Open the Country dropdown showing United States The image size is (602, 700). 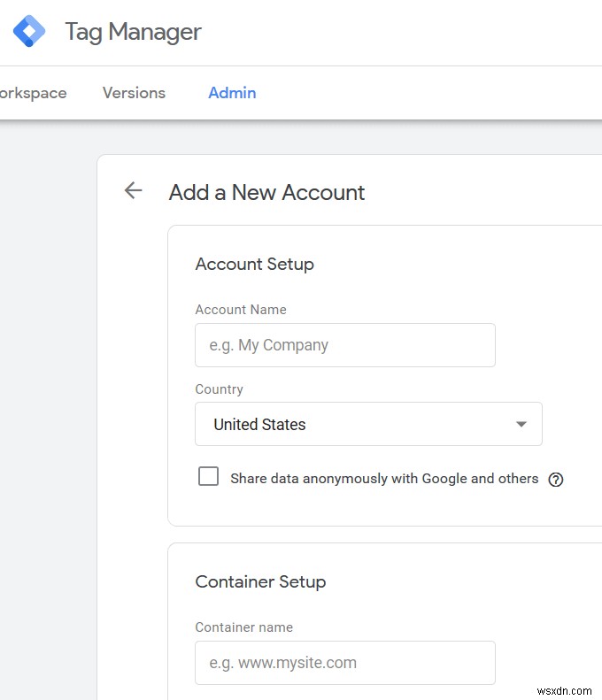pyautogui.click(x=368, y=424)
